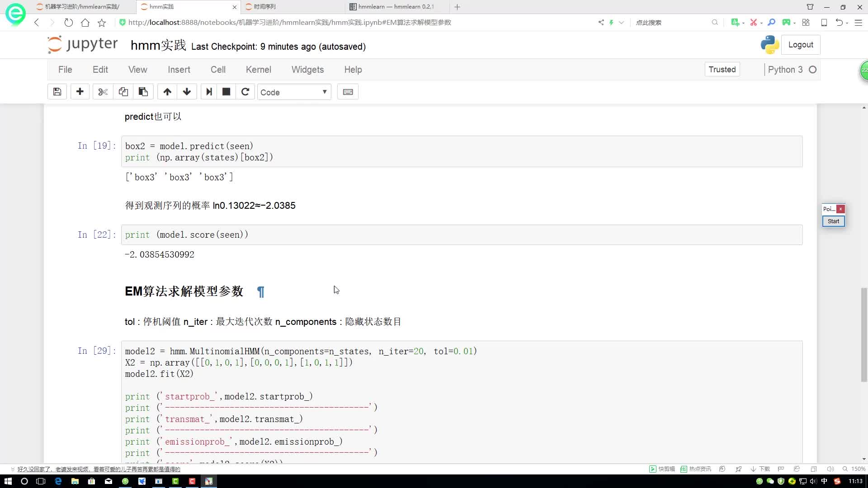The width and height of the screenshot is (868, 488).
Task: Toggle the browser sound mute icon in status bar
Action: click(x=830, y=469)
